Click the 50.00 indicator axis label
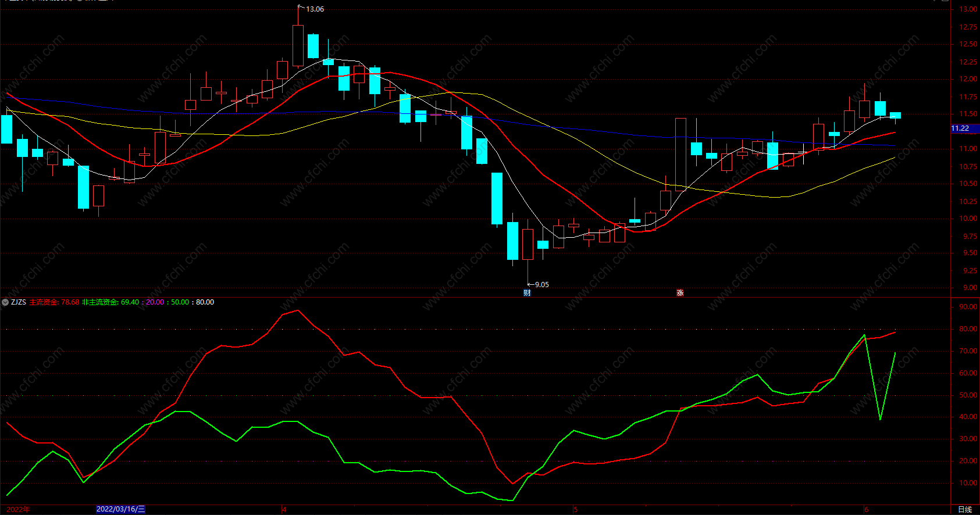The width and height of the screenshot is (980, 515). [968, 395]
